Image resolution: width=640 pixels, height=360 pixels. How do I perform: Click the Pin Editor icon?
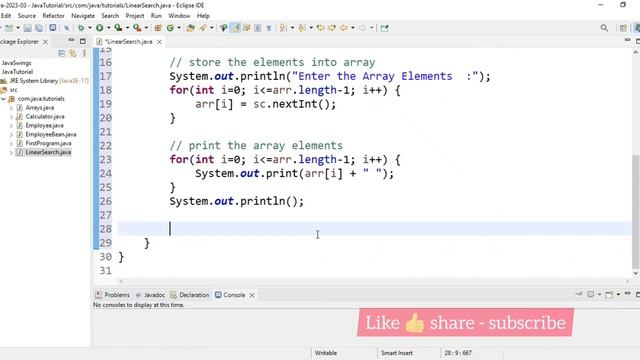(x=384, y=28)
